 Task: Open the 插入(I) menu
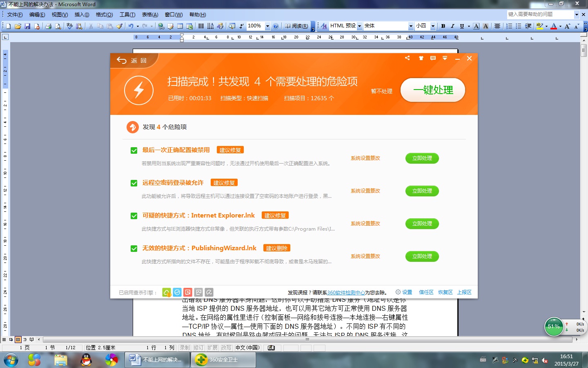[82, 15]
